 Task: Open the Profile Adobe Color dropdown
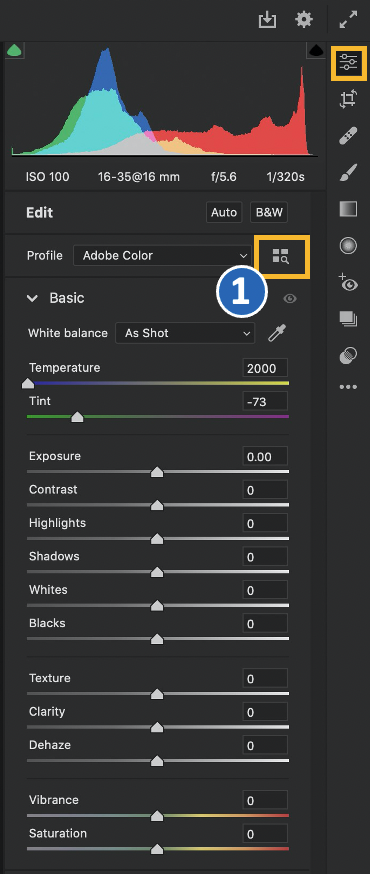(163, 256)
